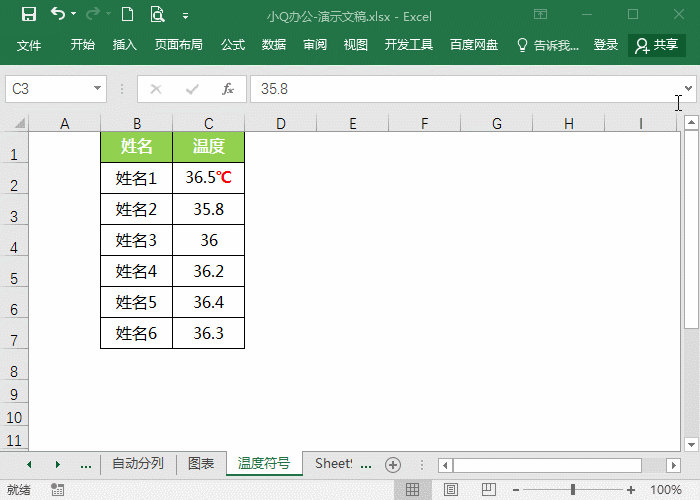The image size is (700, 500).
Task: Switch to the 开始 ribbon tab
Action: tap(83, 45)
